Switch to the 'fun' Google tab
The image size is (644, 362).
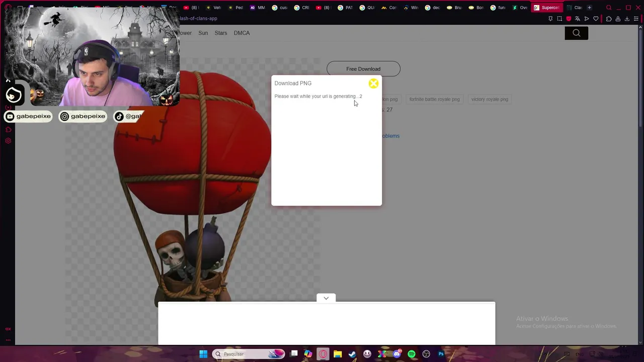pyautogui.click(x=498, y=8)
